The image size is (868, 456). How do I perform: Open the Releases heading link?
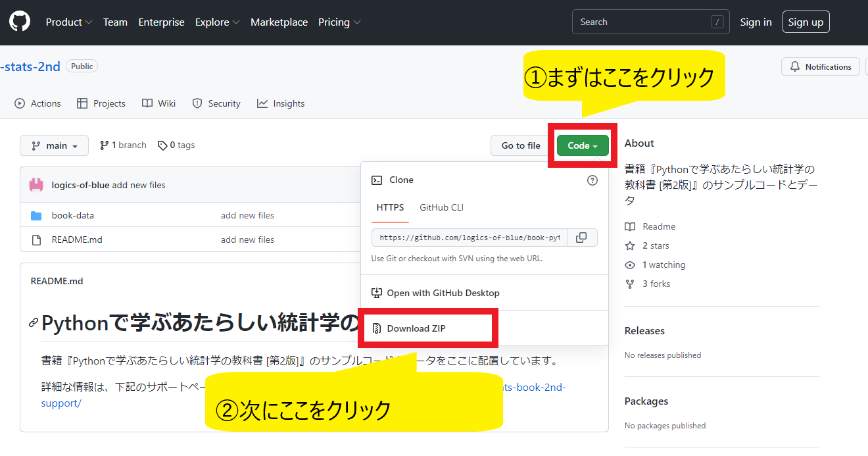(644, 330)
